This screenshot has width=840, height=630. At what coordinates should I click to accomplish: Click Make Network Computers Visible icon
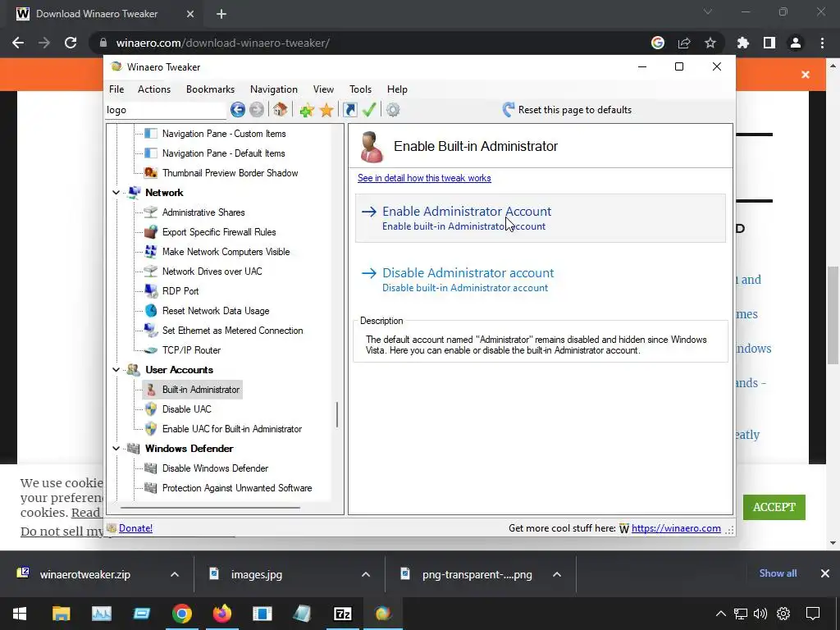coord(151,252)
